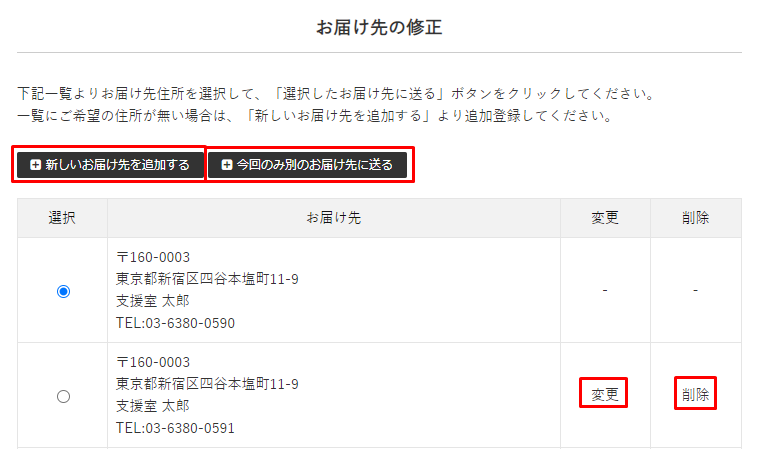The height and width of the screenshot is (449, 770).
Task: Click the dash under 変更 in first row
Action: (605, 290)
